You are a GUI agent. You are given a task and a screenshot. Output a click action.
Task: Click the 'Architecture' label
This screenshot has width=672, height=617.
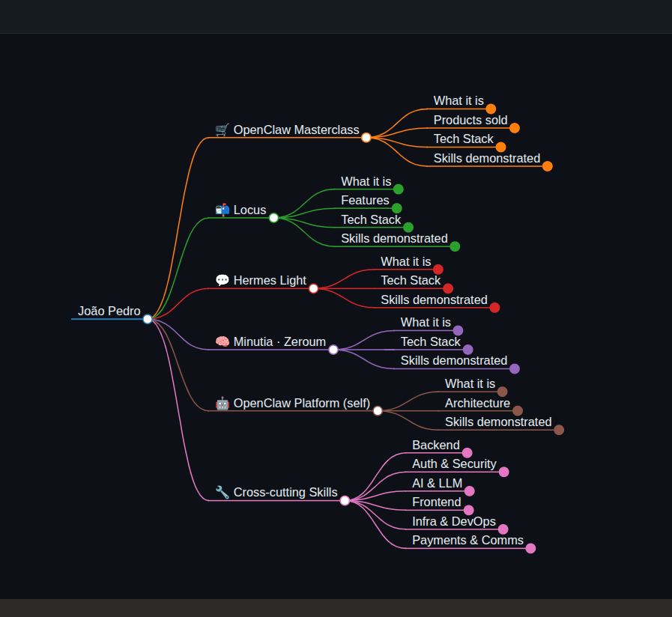click(477, 403)
